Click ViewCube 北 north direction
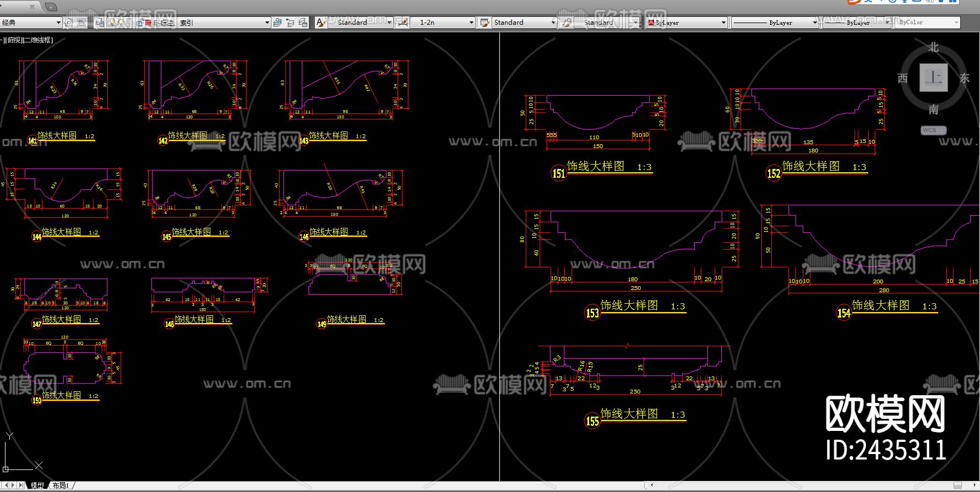980x492 pixels. (x=933, y=47)
